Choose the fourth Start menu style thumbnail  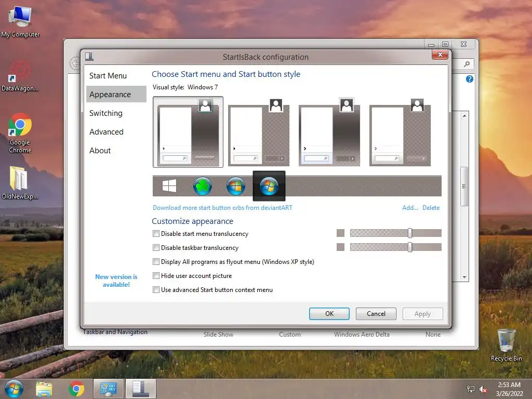coord(400,132)
